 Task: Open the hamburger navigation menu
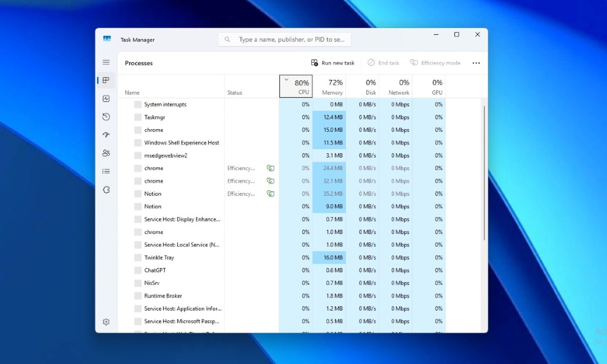(x=106, y=62)
